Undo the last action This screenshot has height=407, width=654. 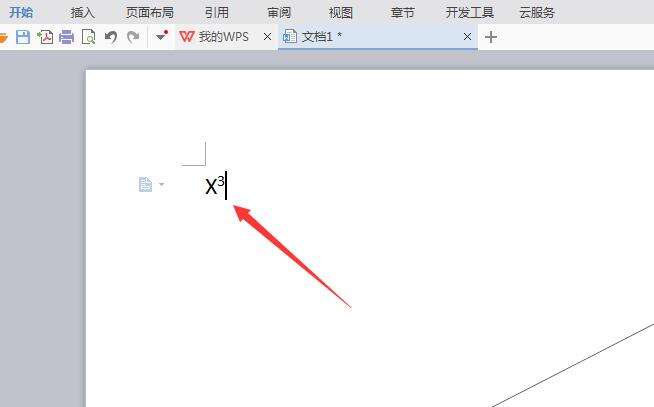pyautogui.click(x=111, y=37)
